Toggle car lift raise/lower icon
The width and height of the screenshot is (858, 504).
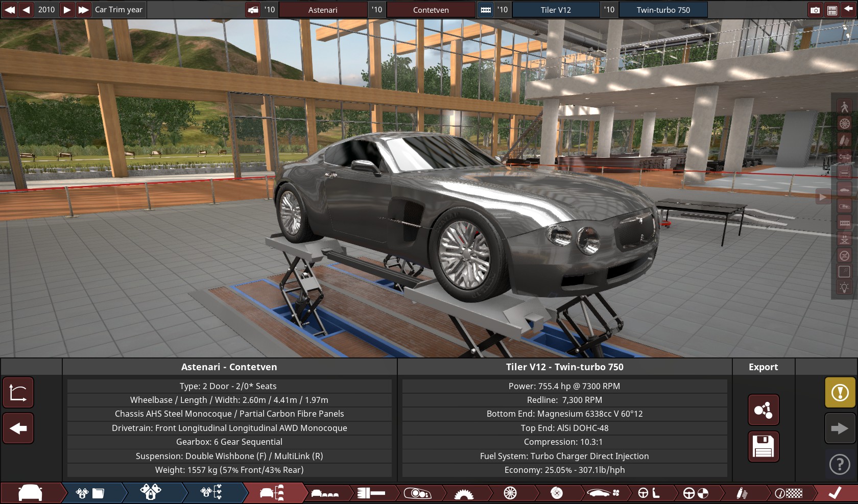(x=844, y=239)
